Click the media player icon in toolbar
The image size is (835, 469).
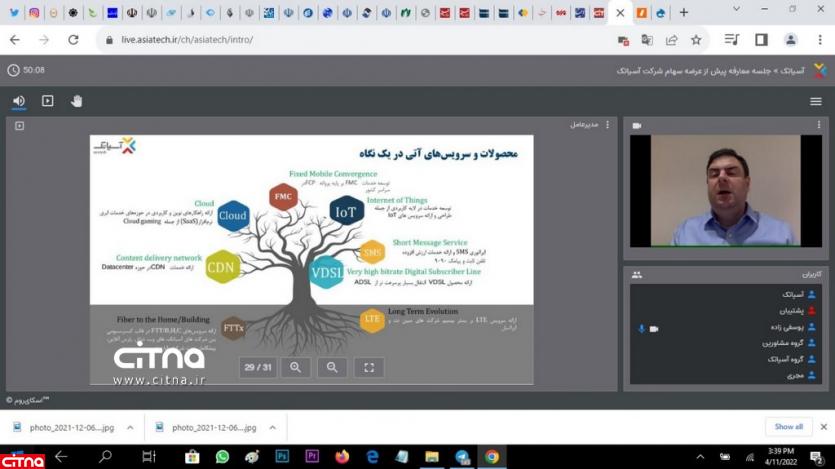[47, 101]
